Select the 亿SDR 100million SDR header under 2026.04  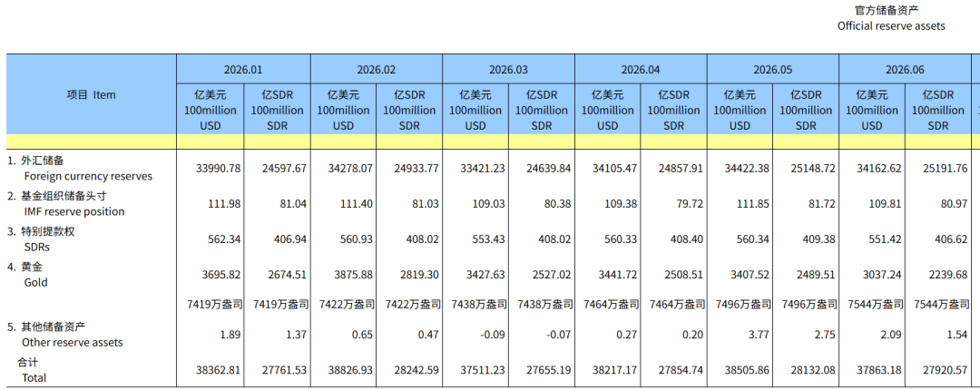click(x=673, y=110)
